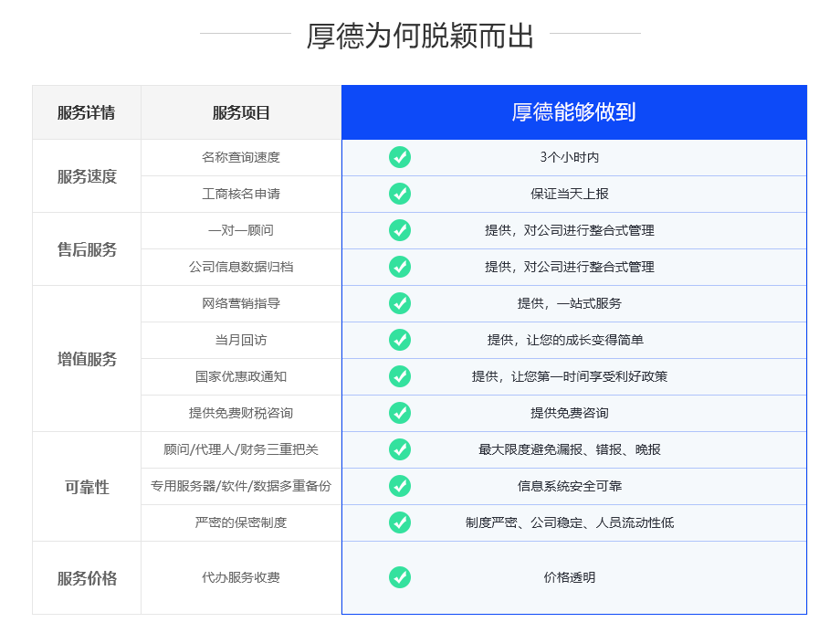Click the 代办服务收费 service item
This screenshot has height=633, width=840.
(x=241, y=577)
